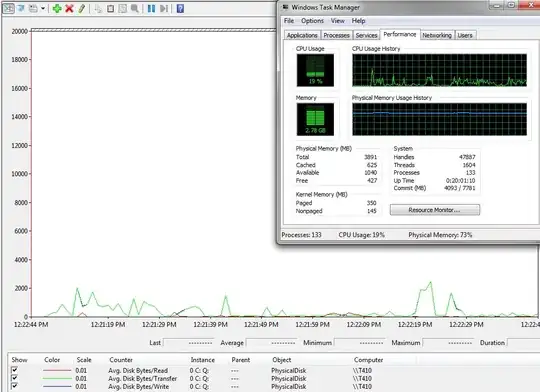Image resolution: width=540 pixels, height=392 pixels.
Task: Click status bar text Processes: 133
Action: [301, 235]
